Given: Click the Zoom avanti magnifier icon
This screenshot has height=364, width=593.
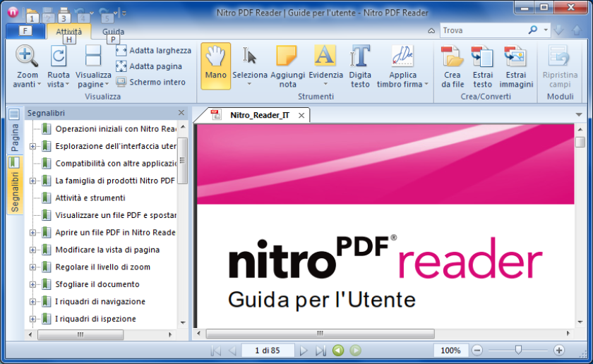Looking at the screenshot, I should point(27,56).
